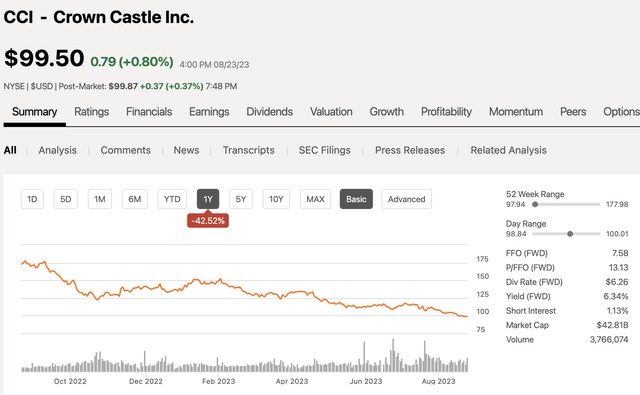The width and height of the screenshot is (640, 395).
Task: Click the Day Range slider marker
Action: pos(570,234)
